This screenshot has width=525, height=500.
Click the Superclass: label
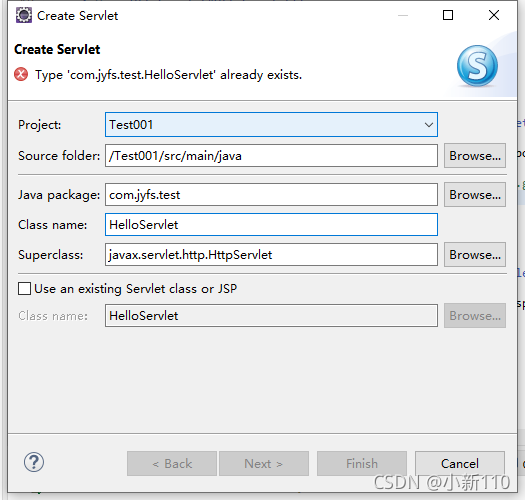click(x=51, y=255)
